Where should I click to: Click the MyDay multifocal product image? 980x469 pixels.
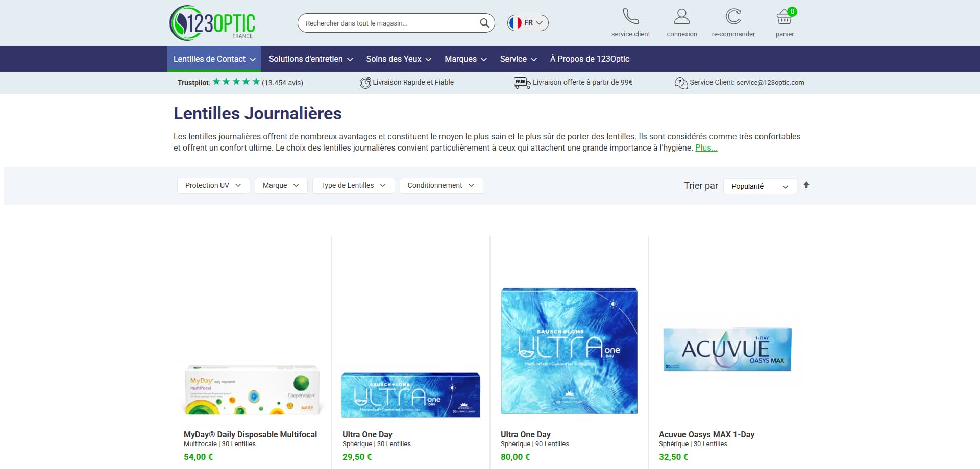[253, 389]
